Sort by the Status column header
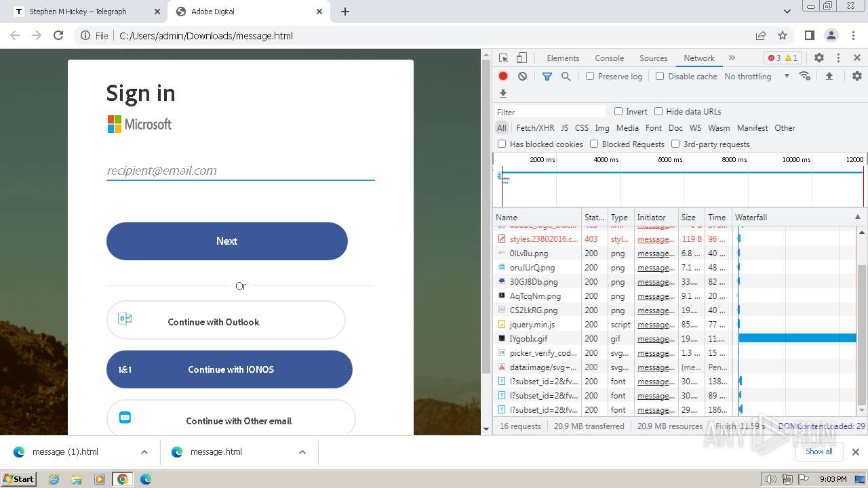 pos(595,217)
